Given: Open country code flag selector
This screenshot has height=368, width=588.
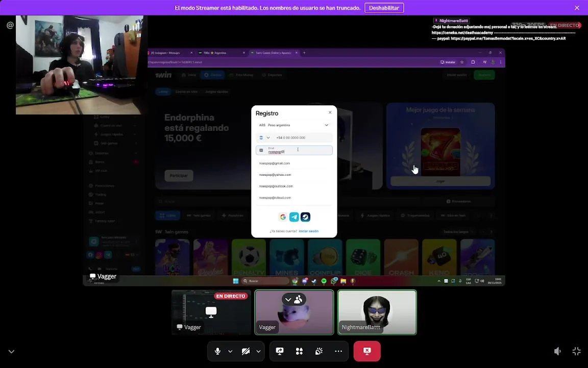Looking at the screenshot, I should coord(264,137).
